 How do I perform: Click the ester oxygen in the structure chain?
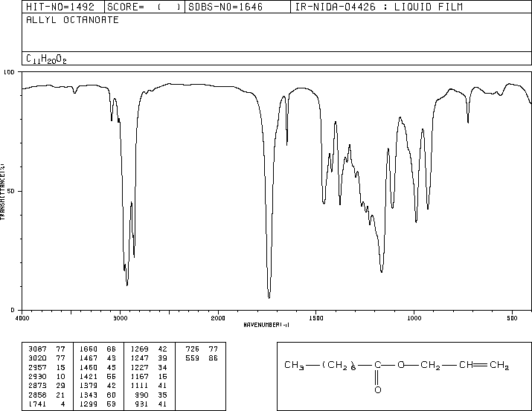point(401,365)
